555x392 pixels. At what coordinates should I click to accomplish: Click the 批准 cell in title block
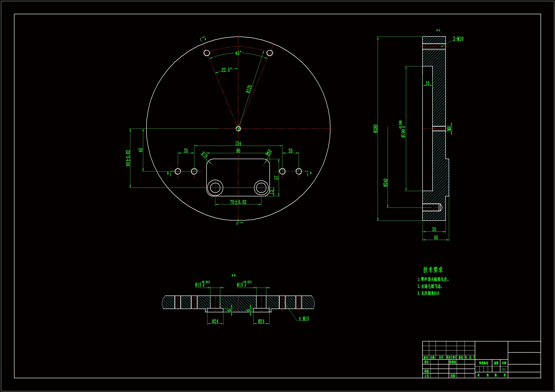pyautogui.click(x=453, y=376)
